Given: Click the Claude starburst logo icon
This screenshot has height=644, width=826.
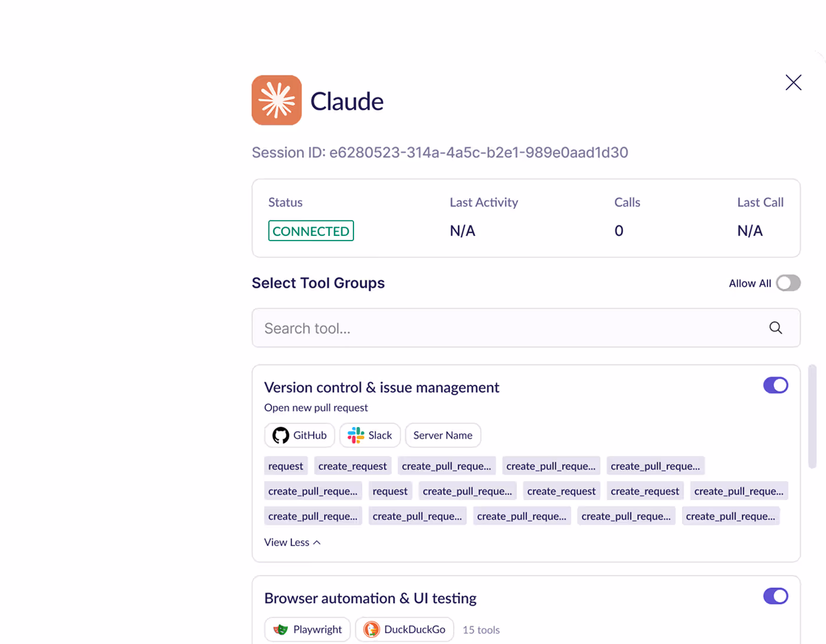Looking at the screenshot, I should [277, 100].
